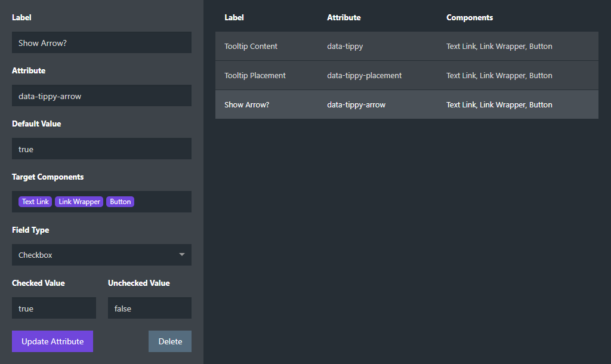Click the data-tippy-placement attribute cell
Viewport: 611px width, 364px height.
point(365,75)
